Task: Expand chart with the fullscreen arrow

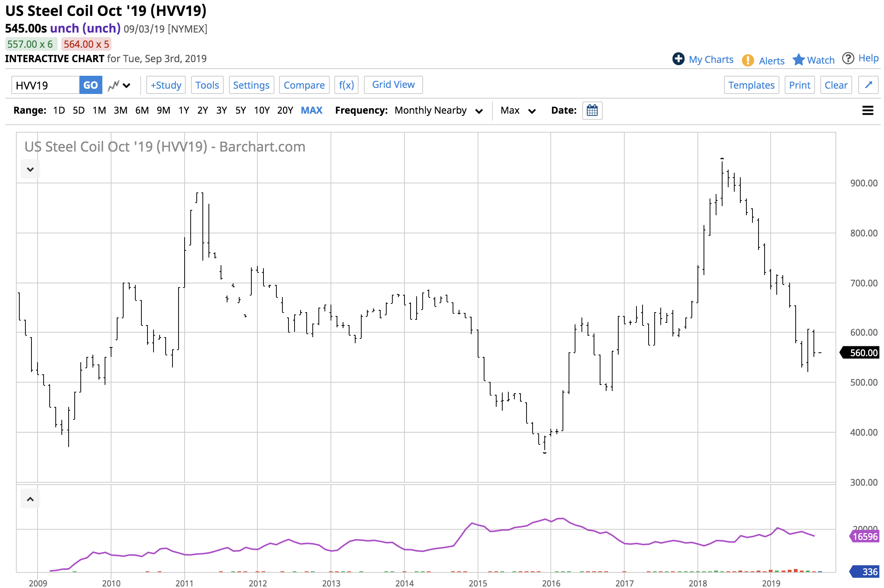Action: click(868, 85)
